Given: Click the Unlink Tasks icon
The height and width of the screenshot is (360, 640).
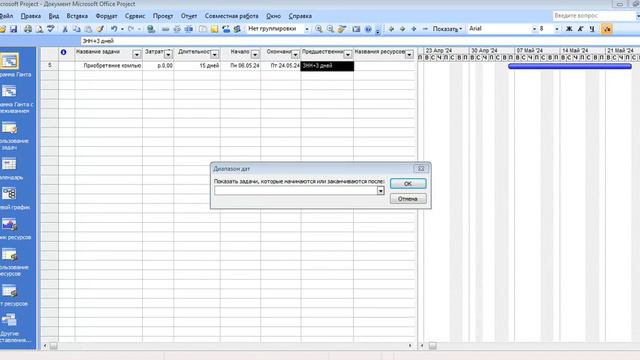Looking at the screenshot, I should click(x=177, y=29).
